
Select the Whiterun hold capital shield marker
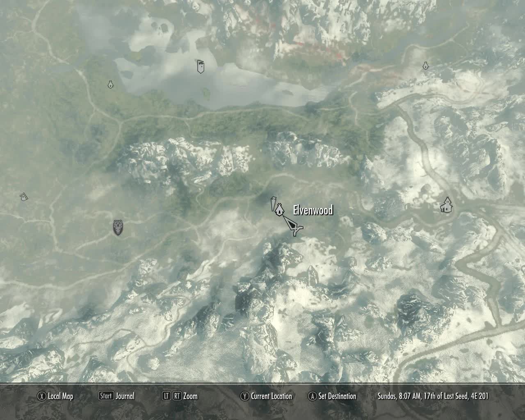[x=118, y=228]
